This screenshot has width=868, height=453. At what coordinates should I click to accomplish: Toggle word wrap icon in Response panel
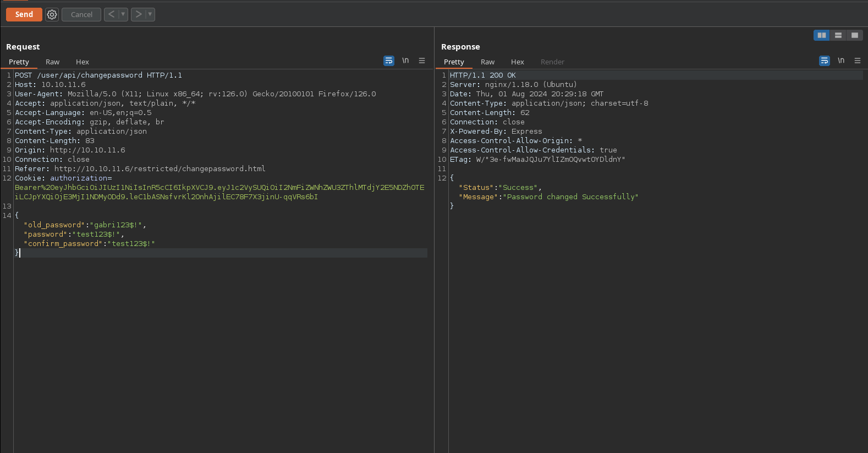tap(825, 61)
